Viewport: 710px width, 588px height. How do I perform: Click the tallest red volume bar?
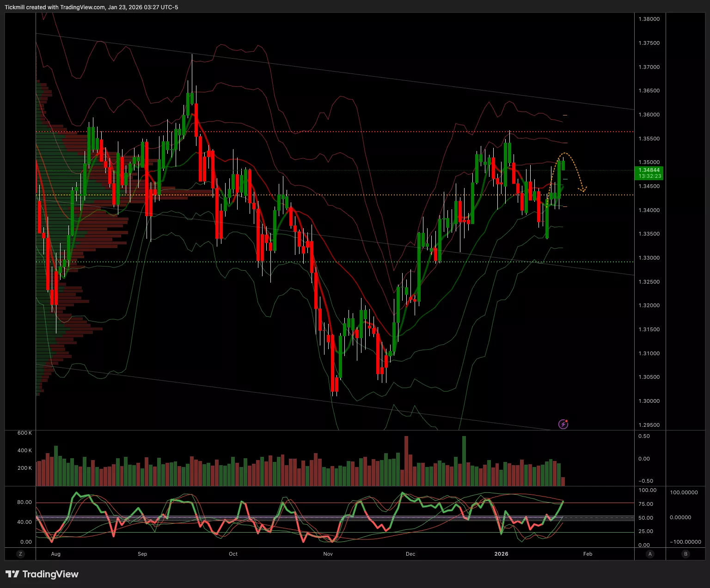click(x=406, y=461)
